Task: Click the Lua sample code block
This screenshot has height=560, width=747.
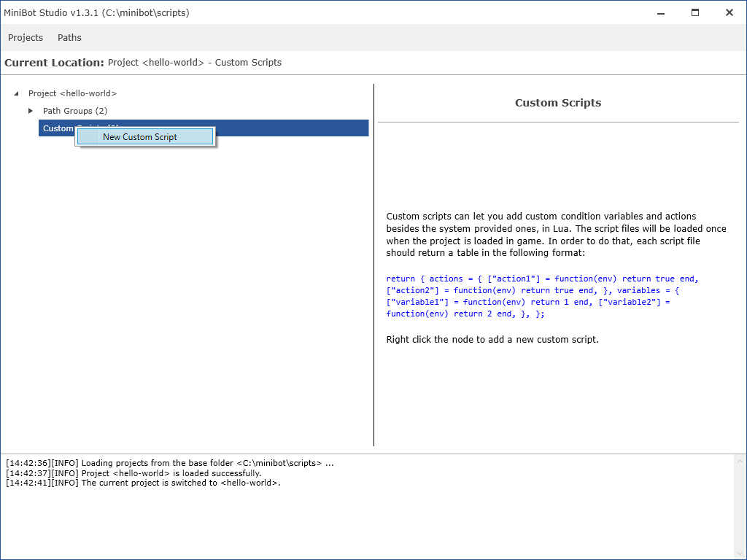Action: tap(542, 296)
